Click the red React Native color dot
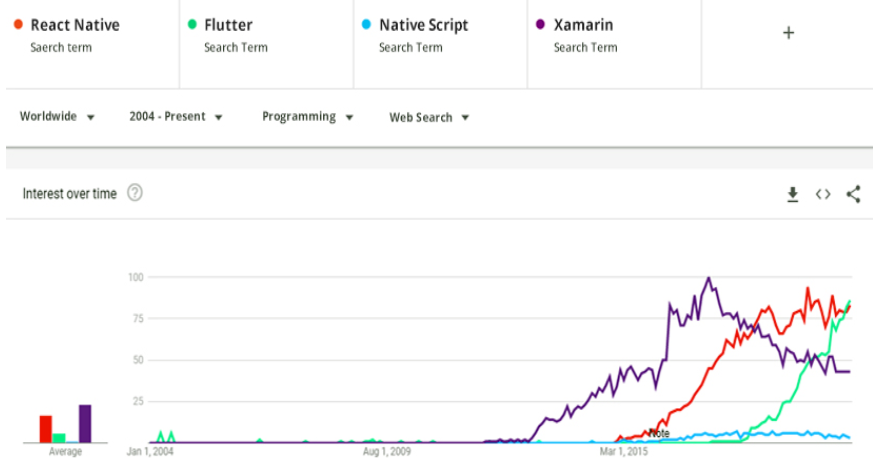Image resolution: width=873 pixels, height=459 pixels. [18, 24]
